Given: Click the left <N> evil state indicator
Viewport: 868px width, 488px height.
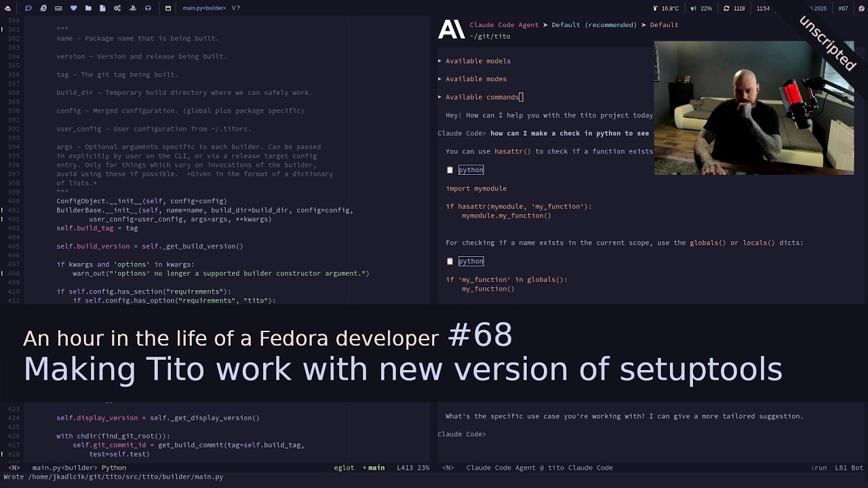Looking at the screenshot, I should [x=14, y=468].
